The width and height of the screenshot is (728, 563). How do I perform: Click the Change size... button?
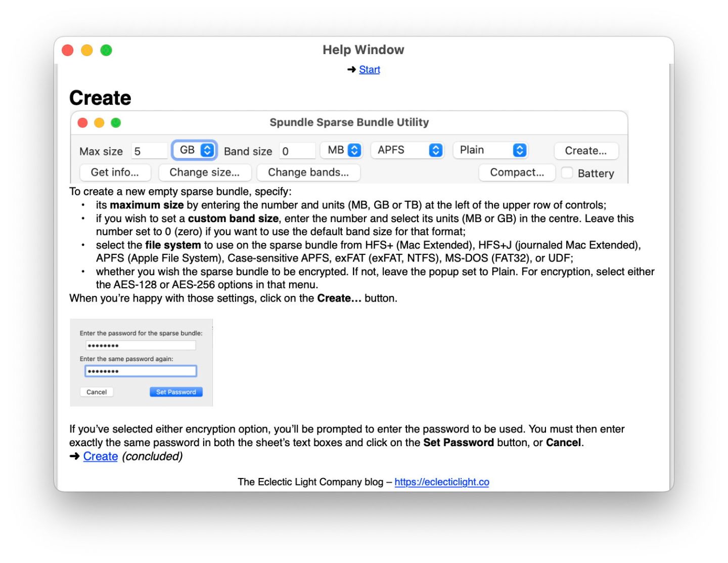coord(205,172)
